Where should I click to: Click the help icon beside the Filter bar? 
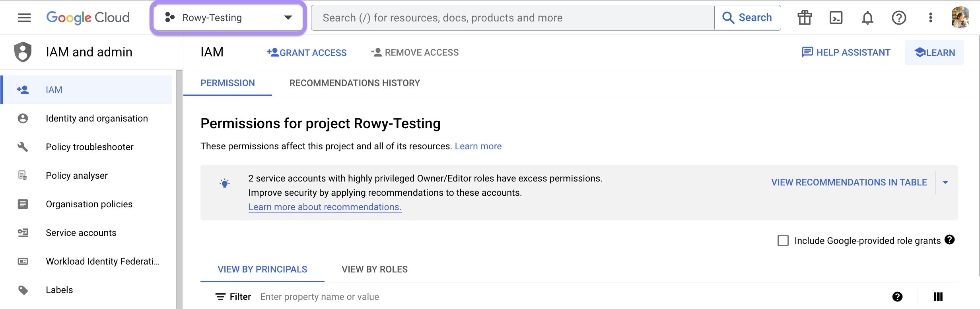[x=897, y=297]
